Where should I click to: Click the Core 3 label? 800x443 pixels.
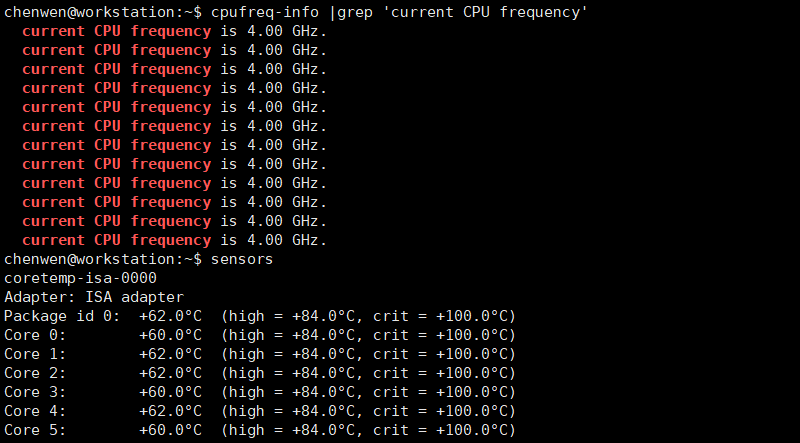(35, 392)
